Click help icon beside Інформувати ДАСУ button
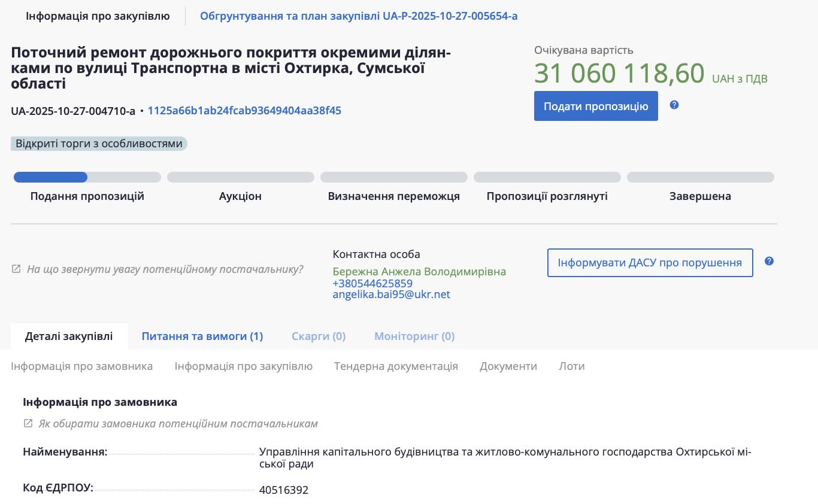The image size is (818, 504). pyautogui.click(x=769, y=262)
